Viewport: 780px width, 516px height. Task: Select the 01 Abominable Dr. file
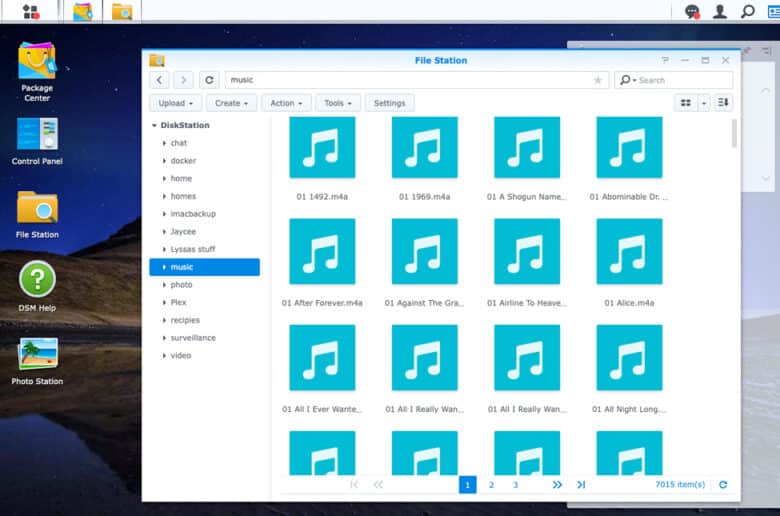pos(629,159)
